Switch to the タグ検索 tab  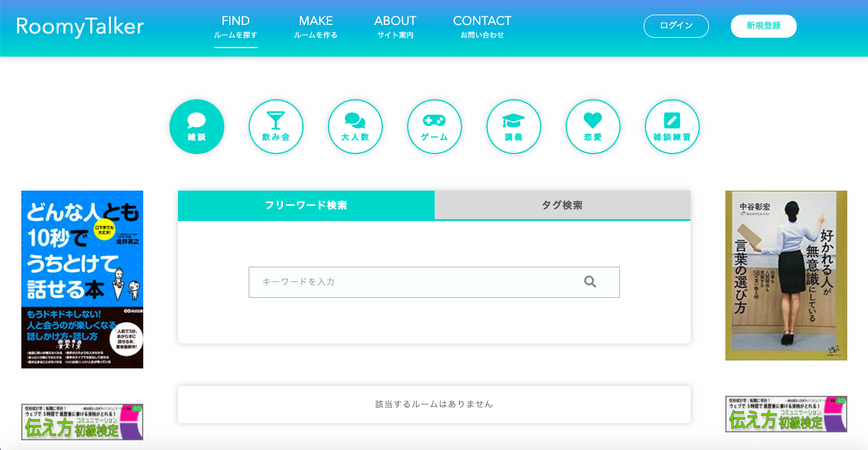pos(562,205)
